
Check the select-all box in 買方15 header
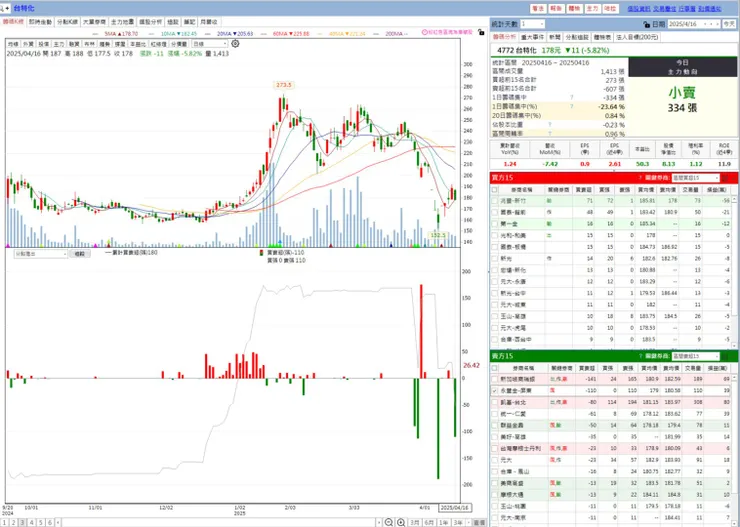coord(494,190)
